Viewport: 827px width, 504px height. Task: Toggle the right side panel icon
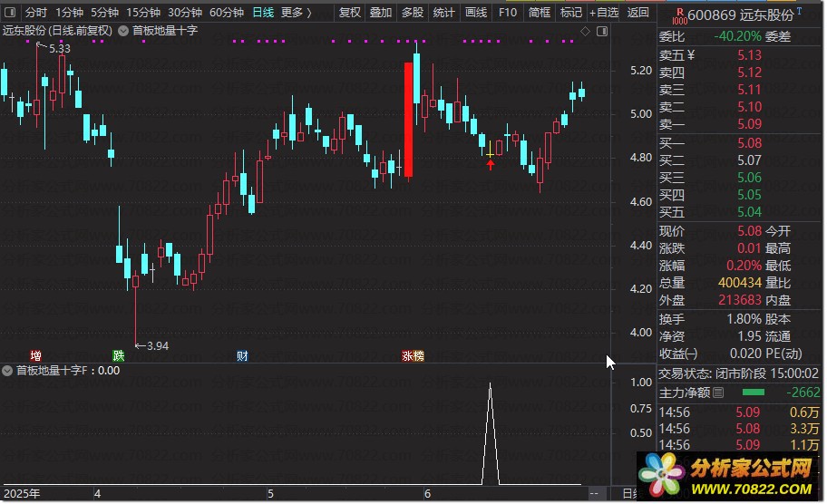click(602, 32)
